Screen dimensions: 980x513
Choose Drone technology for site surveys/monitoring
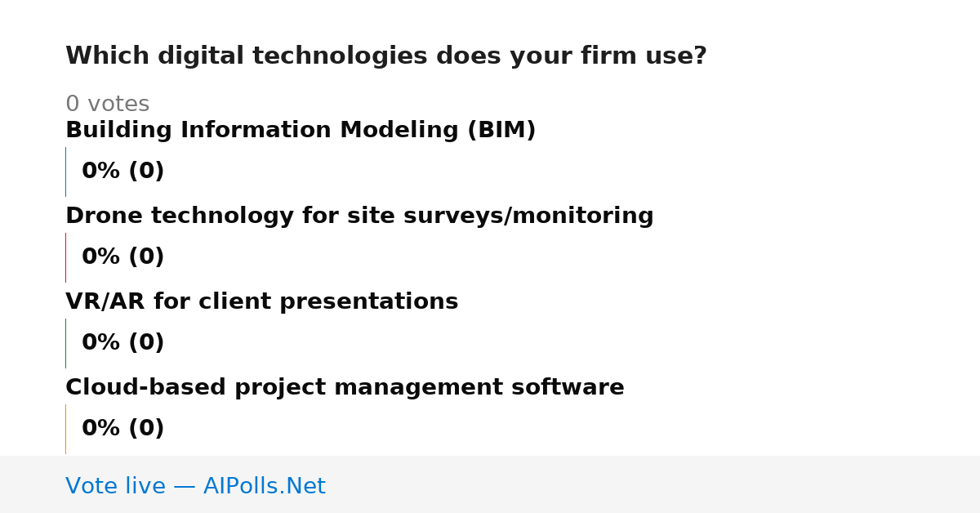359,216
